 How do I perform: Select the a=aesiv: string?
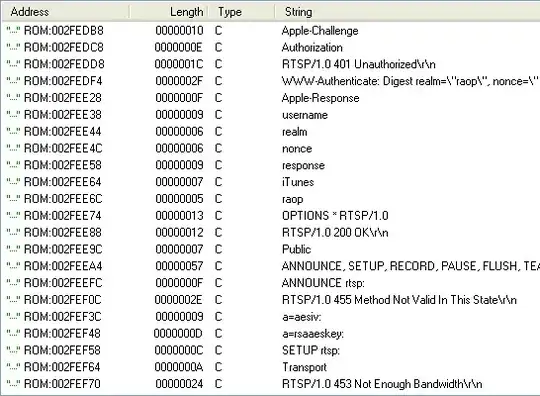coord(302,317)
